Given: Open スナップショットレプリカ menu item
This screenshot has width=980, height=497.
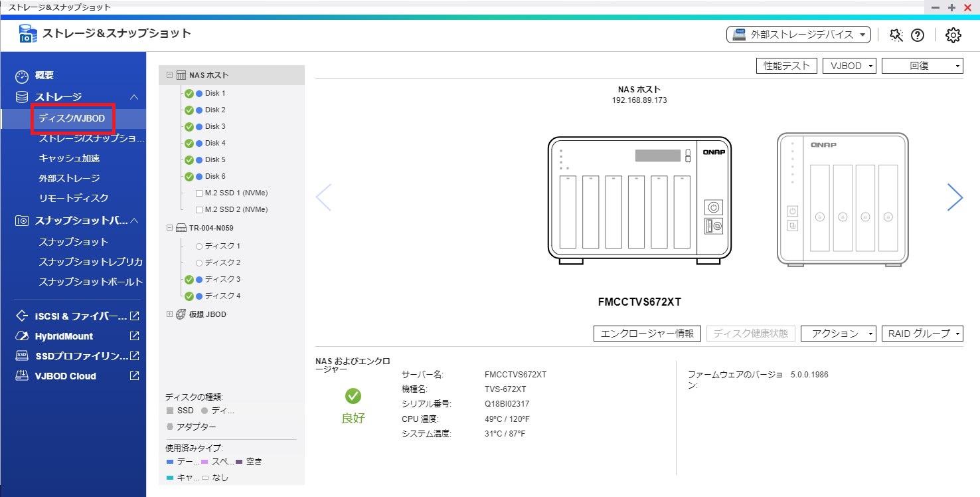Looking at the screenshot, I should coord(91,262).
